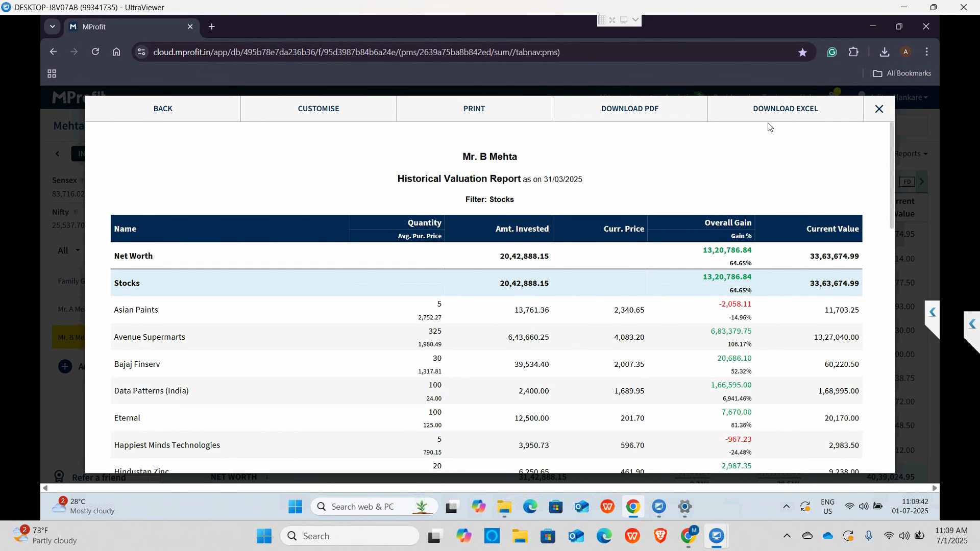Image resolution: width=980 pixels, height=551 pixels.
Task: Click Happiest Minds Technologies row name
Action: [167, 445]
